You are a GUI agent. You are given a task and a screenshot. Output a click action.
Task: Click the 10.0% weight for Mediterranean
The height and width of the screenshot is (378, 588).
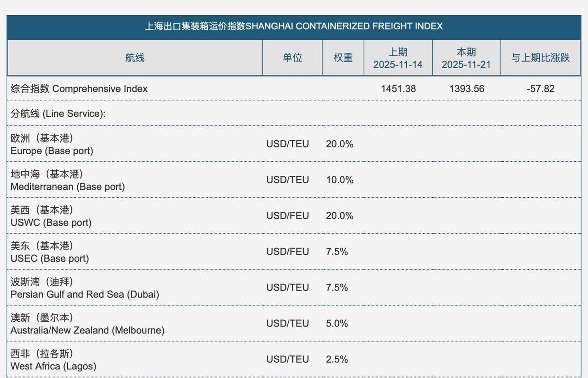[x=339, y=180]
